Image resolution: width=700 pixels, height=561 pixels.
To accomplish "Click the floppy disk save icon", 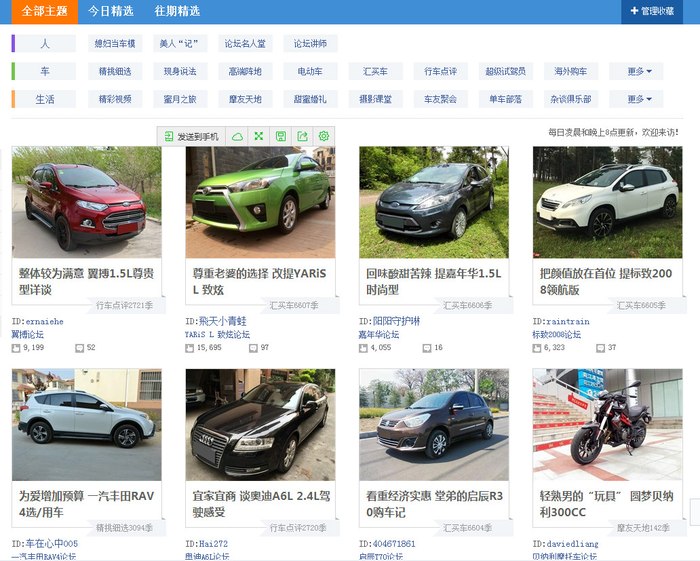I will tap(281, 136).
